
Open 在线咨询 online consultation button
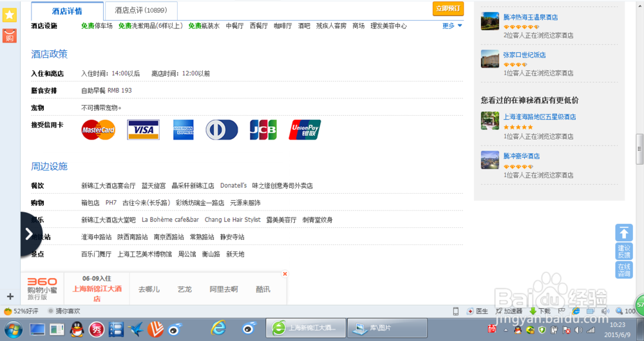click(624, 270)
